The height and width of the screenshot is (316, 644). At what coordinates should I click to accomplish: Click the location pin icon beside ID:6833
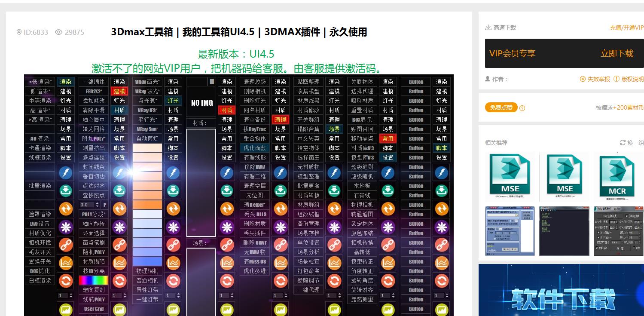[x=19, y=32]
